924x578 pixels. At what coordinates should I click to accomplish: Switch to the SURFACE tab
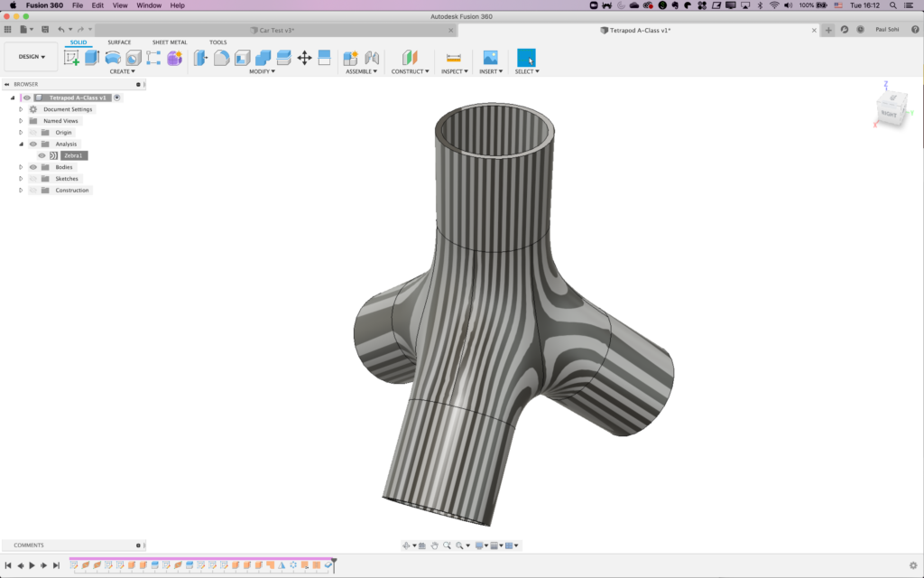click(119, 42)
